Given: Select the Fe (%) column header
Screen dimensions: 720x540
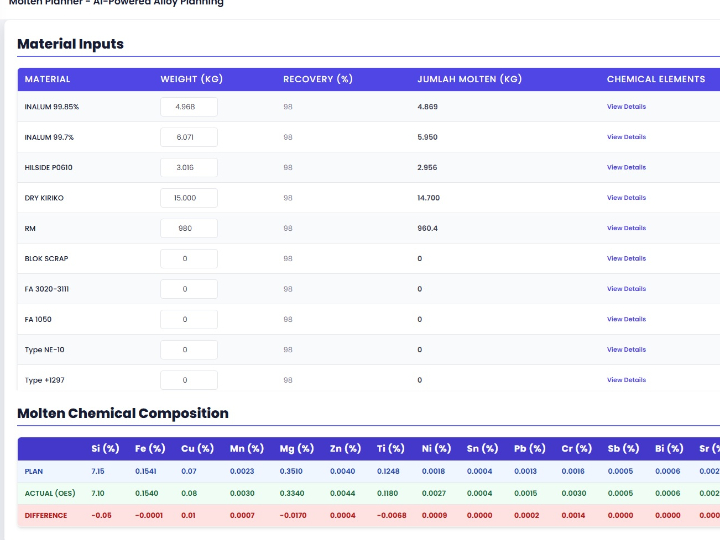Looking at the screenshot, I should [x=150, y=449].
